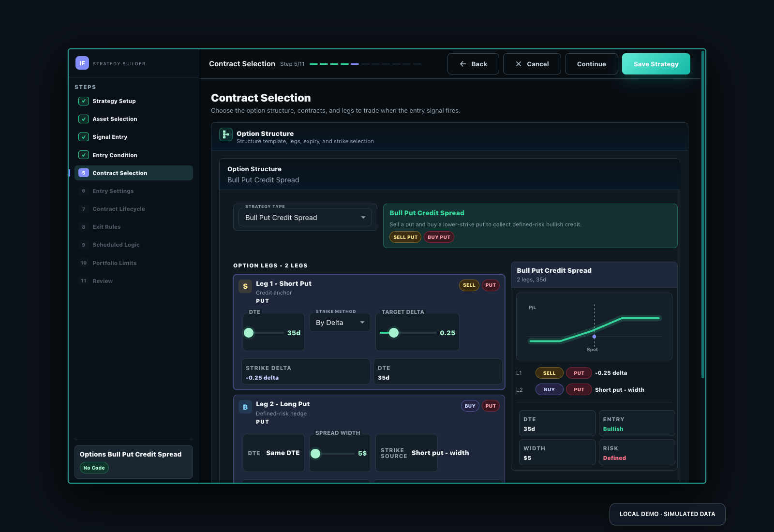Adjust the Leg 1 DTE slider handle
Viewport: 774px width, 532px height.
click(x=249, y=333)
